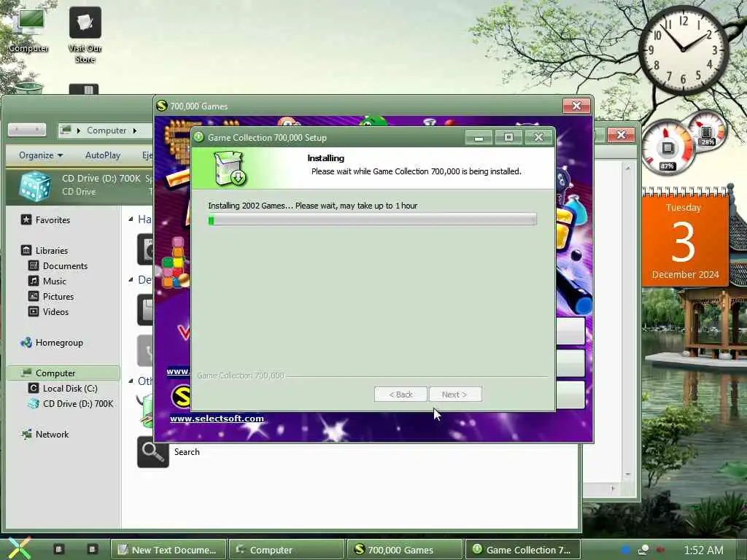This screenshot has height=560, width=747.
Task: Open the Organize dropdown menu
Action: click(41, 155)
